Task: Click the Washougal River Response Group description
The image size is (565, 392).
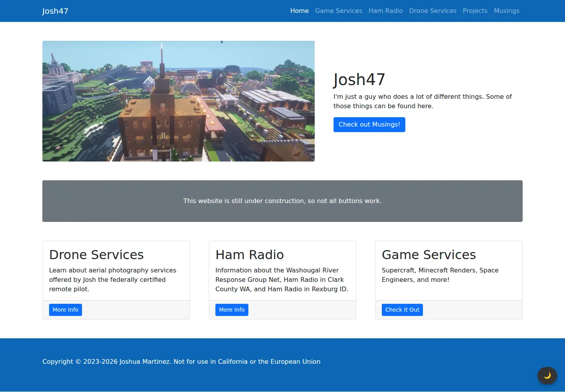Action: (282, 279)
